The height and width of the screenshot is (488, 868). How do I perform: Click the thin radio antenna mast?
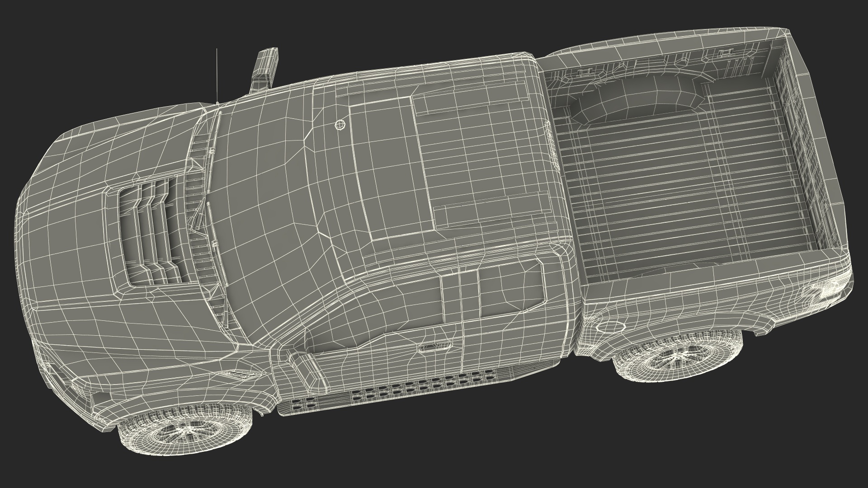point(217,76)
